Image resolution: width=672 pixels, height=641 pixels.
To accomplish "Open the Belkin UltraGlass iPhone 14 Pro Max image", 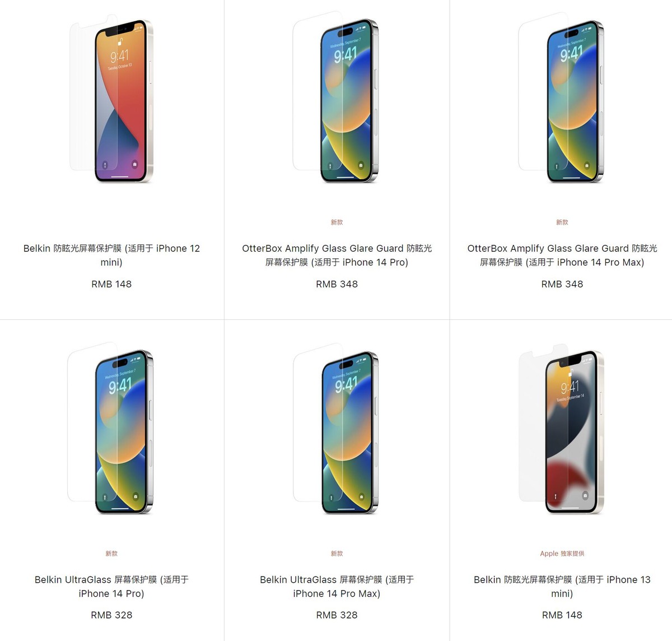I will point(336,430).
